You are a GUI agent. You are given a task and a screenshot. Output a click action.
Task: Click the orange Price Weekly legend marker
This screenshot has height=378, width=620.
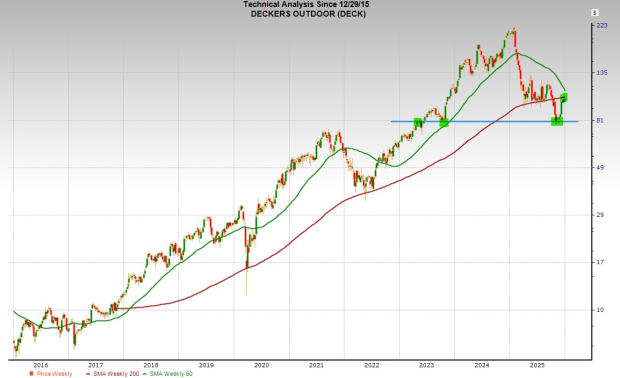click(31, 374)
